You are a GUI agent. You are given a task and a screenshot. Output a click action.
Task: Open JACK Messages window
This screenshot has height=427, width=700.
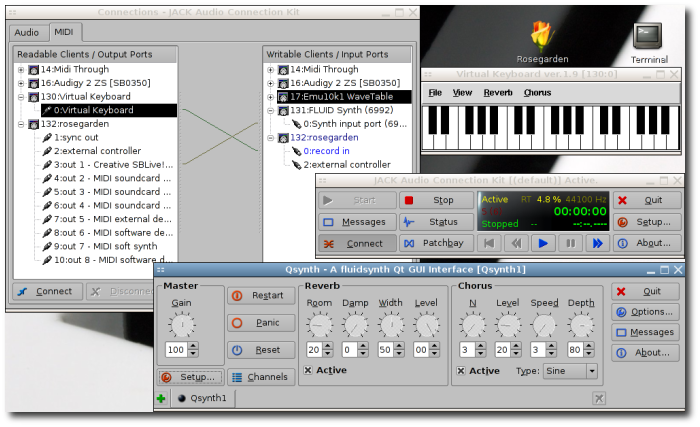pos(357,222)
